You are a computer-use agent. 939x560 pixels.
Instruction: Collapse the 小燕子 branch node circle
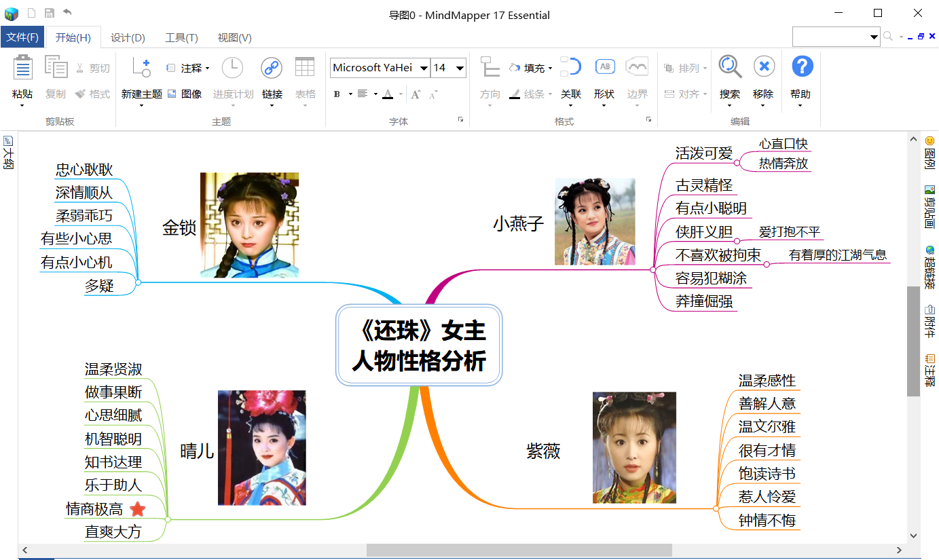(x=652, y=269)
